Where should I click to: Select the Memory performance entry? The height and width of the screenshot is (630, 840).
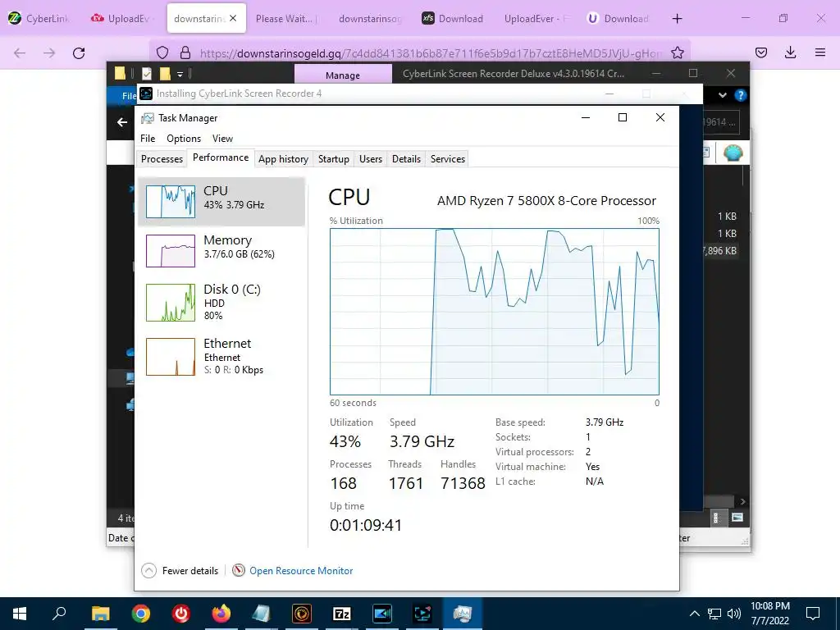(221, 251)
